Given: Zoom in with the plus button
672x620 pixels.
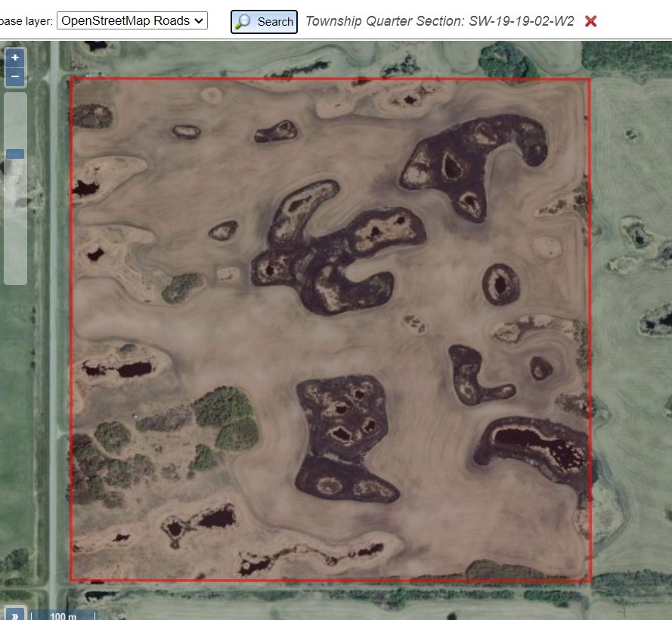Looking at the screenshot, I should tap(15, 57).
